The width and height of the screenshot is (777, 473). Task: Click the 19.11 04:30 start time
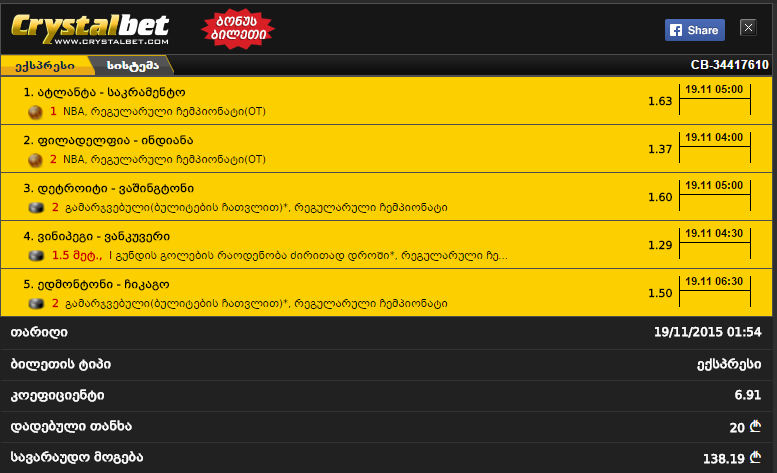[714, 233]
